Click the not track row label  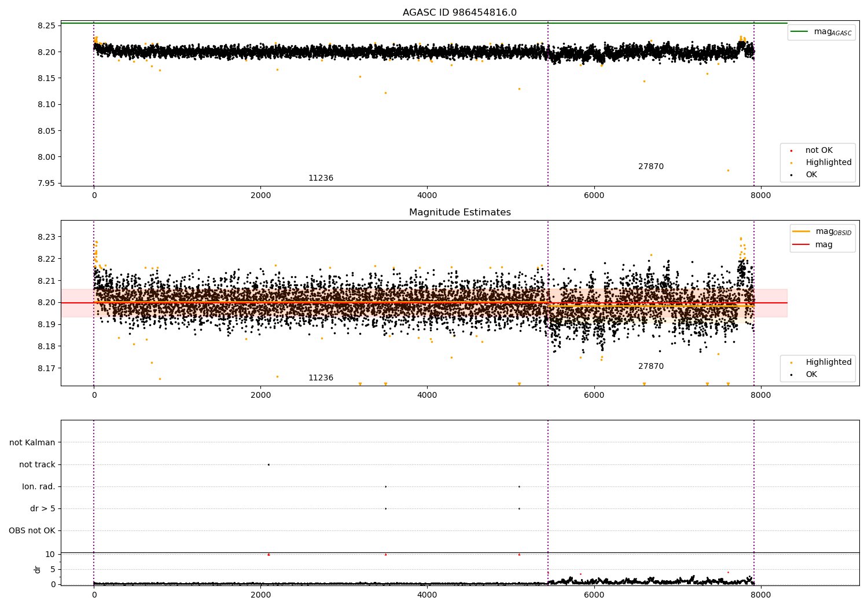click(x=37, y=464)
